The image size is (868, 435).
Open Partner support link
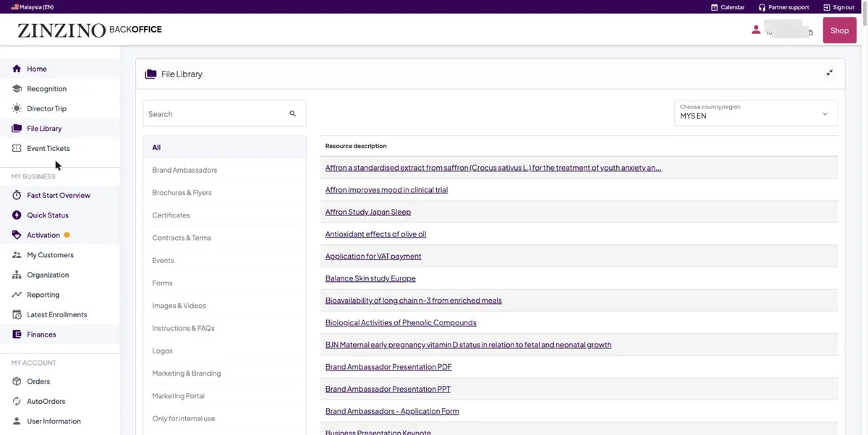pos(784,7)
